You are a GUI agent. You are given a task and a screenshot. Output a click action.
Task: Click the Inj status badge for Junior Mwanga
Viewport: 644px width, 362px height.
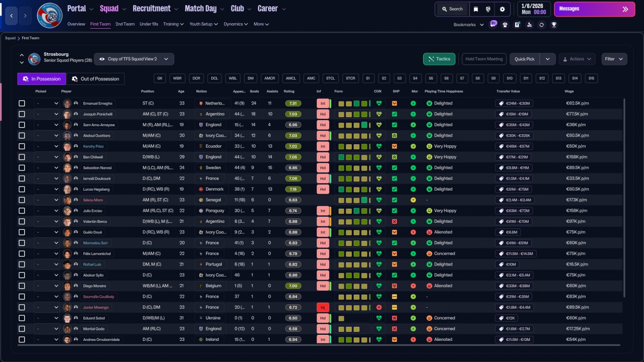tap(323, 307)
